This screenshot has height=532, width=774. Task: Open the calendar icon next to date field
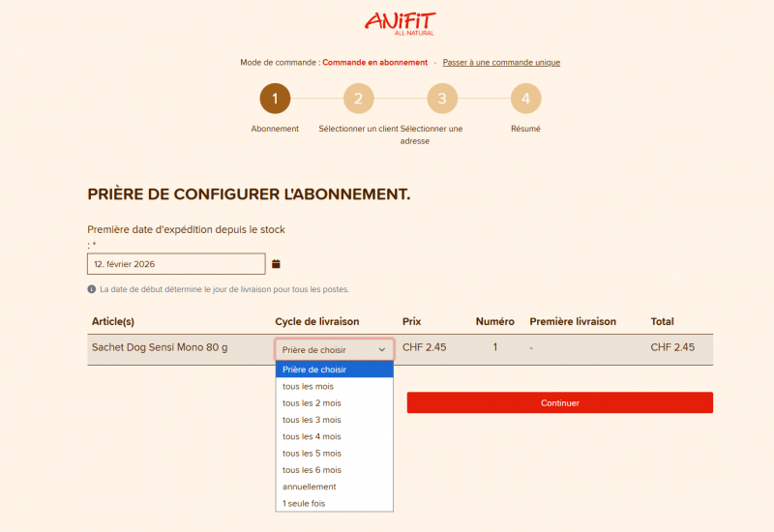pyautogui.click(x=277, y=264)
